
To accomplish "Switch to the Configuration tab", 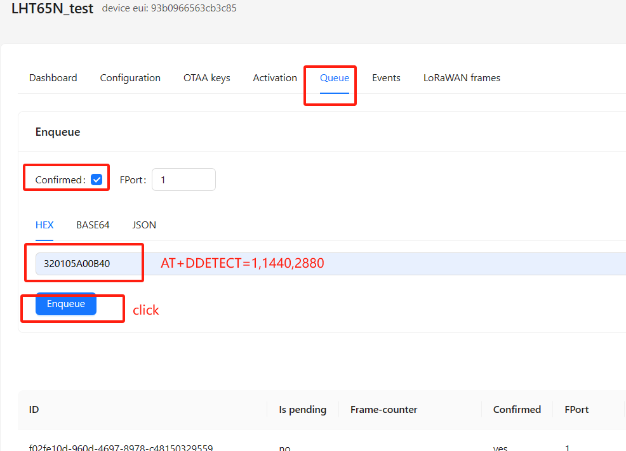I will click(130, 77).
